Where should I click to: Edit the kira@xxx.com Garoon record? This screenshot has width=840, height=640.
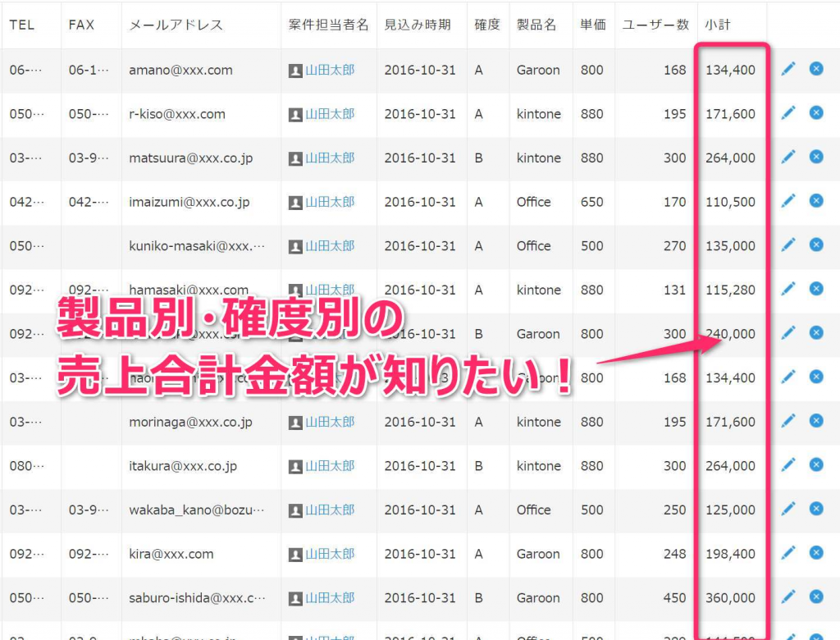788,553
